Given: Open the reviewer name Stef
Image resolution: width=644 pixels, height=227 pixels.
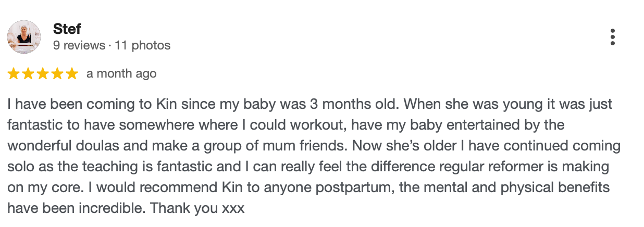Looking at the screenshot, I should point(67,29).
